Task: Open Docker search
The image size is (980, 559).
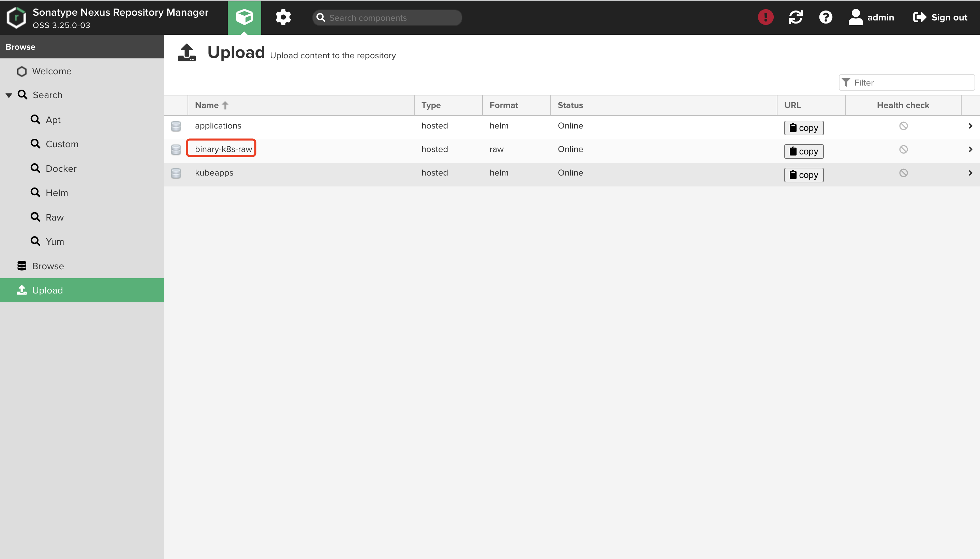Action: (61, 168)
